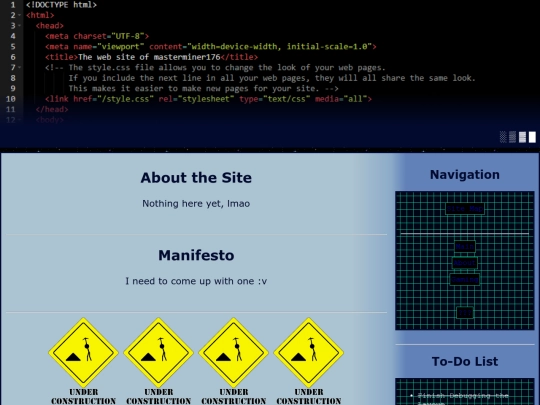540x405 pixels.
Task: Select the wide-striped opacity icon
Action: tap(522, 137)
